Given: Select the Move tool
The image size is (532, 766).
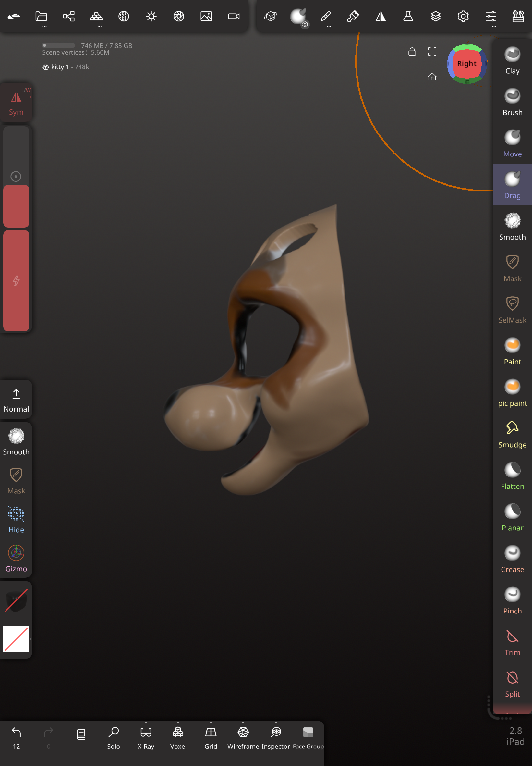Looking at the screenshot, I should point(512,143).
